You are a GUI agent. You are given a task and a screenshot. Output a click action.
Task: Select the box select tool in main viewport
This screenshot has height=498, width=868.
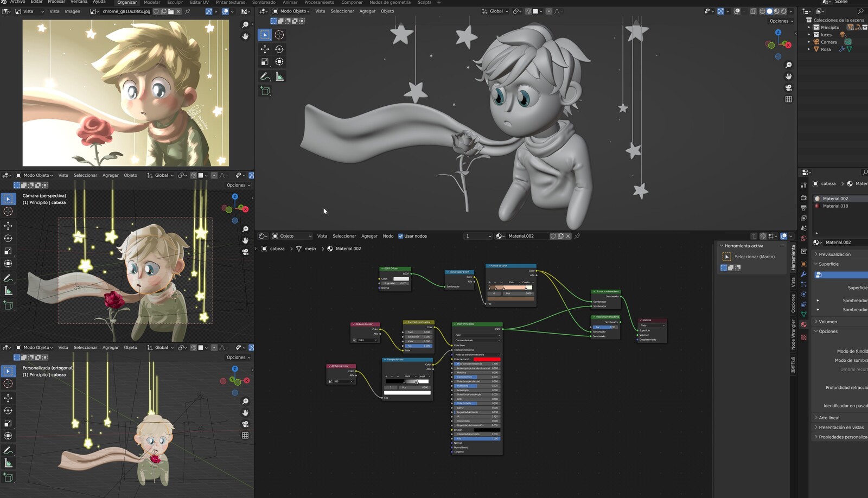click(265, 35)
